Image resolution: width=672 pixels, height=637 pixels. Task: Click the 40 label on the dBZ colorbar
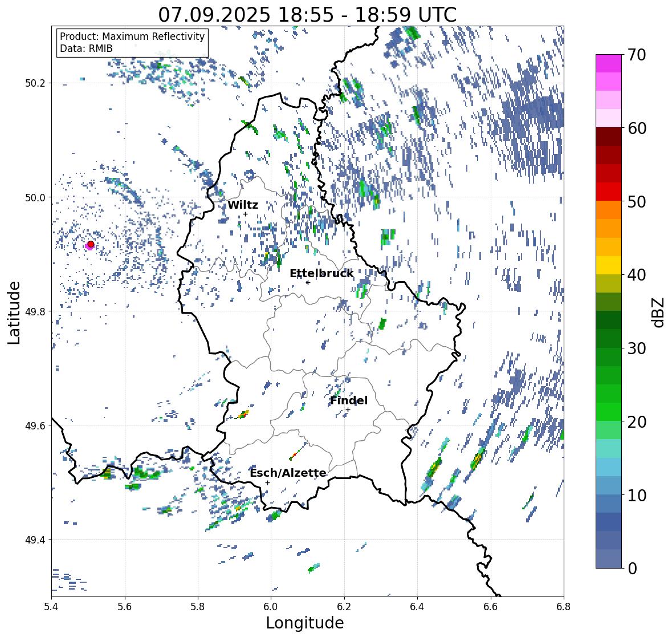tap(637, 275)
